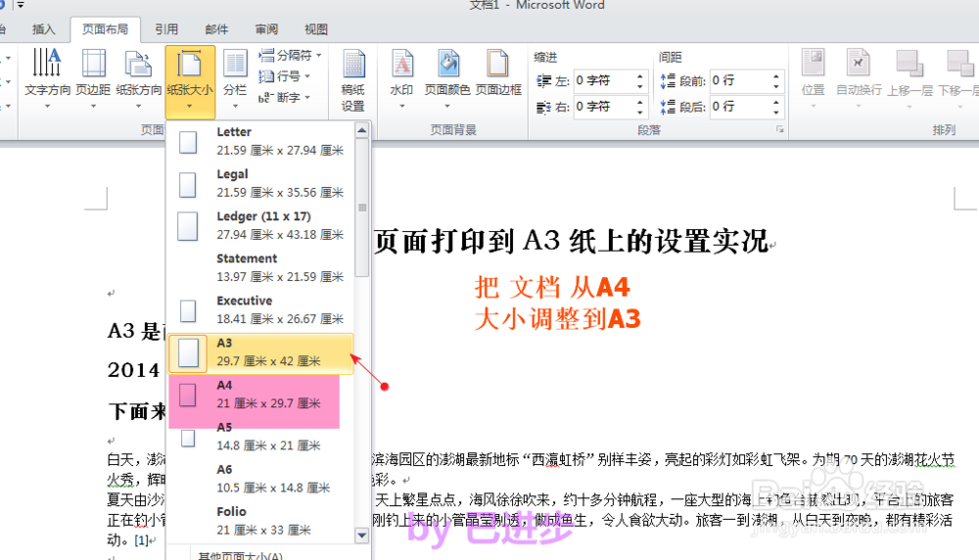Choose Folio paper size
The width and height of the screenshot is (979, 560).
pos(261,521)
